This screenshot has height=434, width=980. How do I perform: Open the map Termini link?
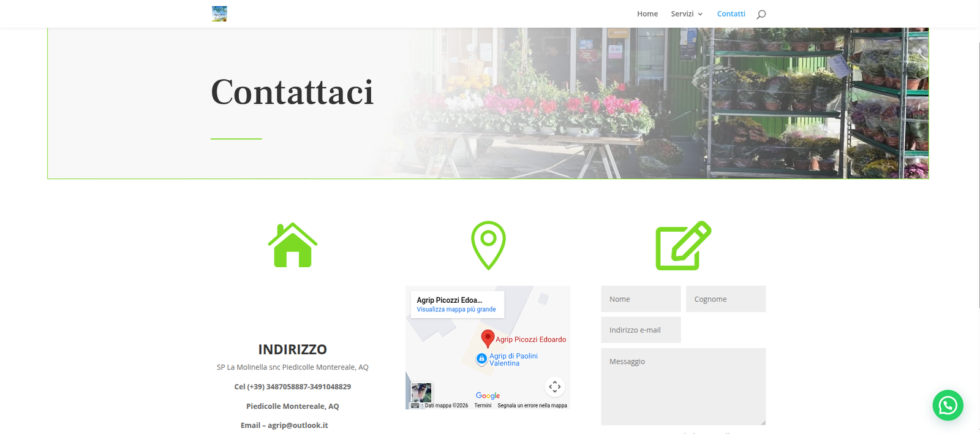(x=483, y=406)
